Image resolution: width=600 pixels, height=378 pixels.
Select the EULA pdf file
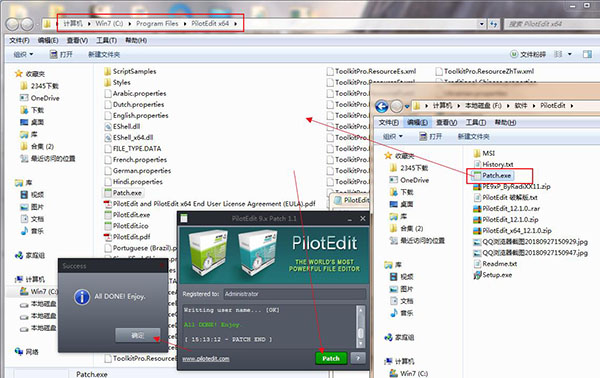(210, 204)
